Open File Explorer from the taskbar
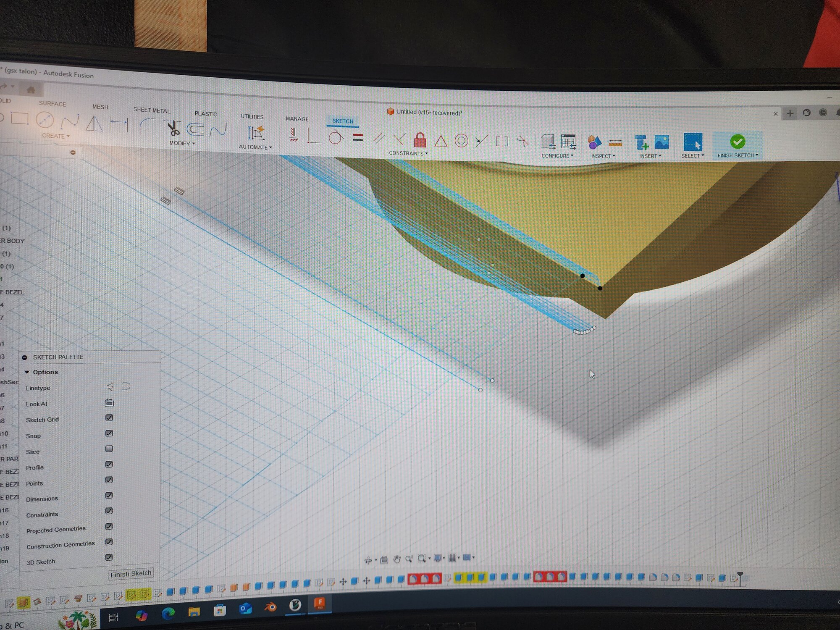This screenshot has height=630, width=840. click(194, 611)
